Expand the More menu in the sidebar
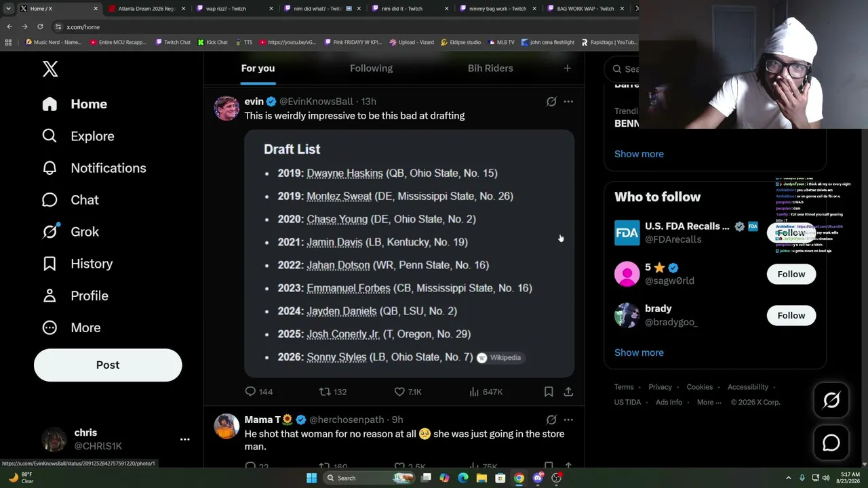This screenshot has height=488, width=868. tap(71, 327)
